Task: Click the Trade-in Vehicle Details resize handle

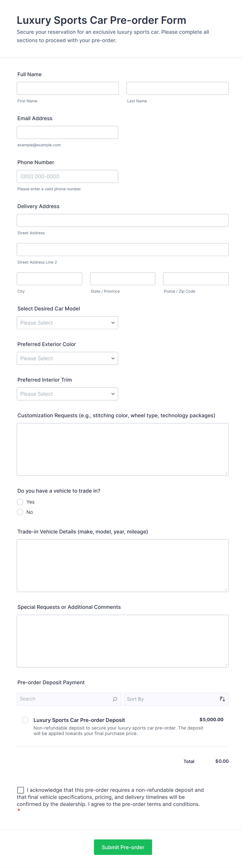Action: (x=226, y=589)
